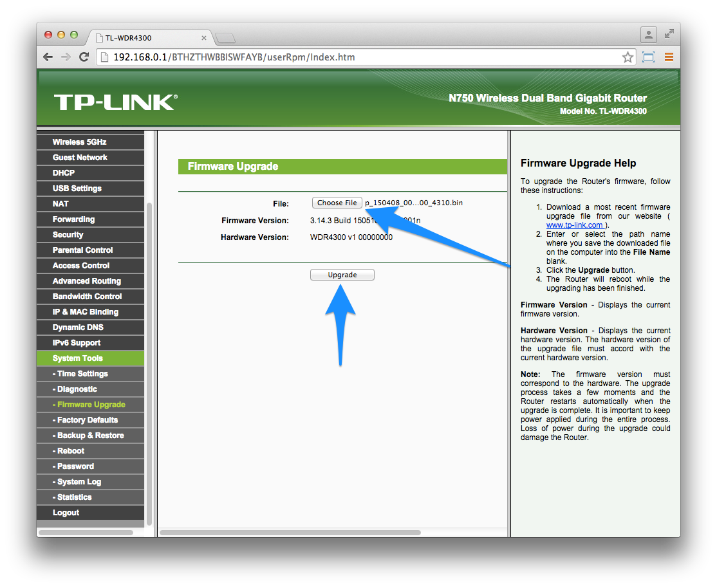Open Bandwidth Control menu
This screenshot has width=717, height=588.
coord(91,297)
